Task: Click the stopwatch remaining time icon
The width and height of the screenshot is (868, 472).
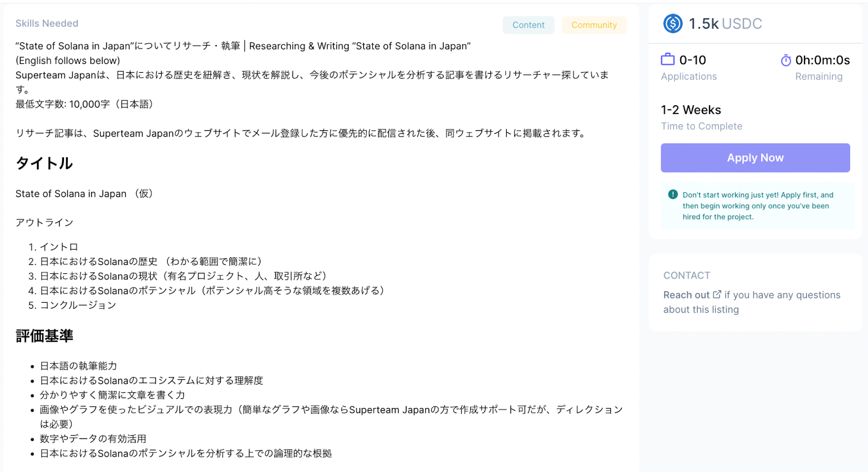Action: [x=786, y=60]
